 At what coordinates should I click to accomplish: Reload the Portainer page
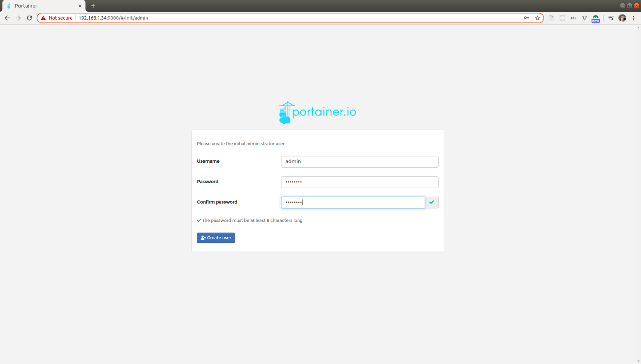(x=30, y=18)
